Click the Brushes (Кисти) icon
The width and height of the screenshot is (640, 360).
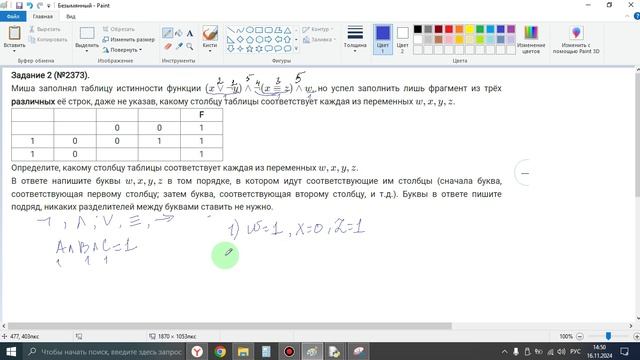click(210, 33)
